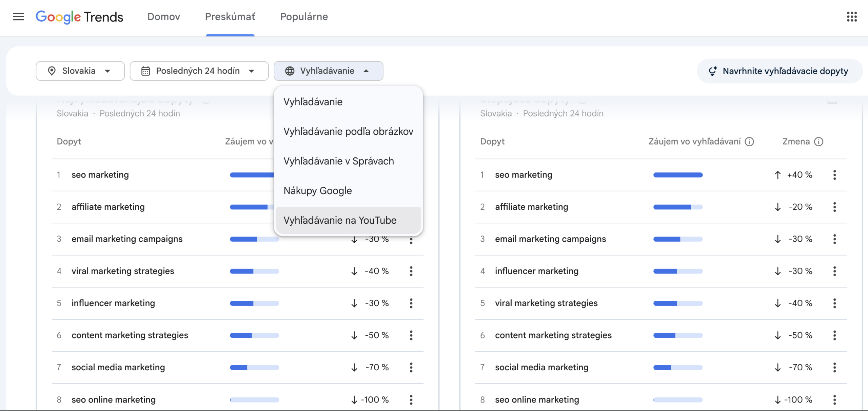This screenshot has height=411, width=868.
Task: Open email marketing campaigns query in left table
Action: pos(127,239)
